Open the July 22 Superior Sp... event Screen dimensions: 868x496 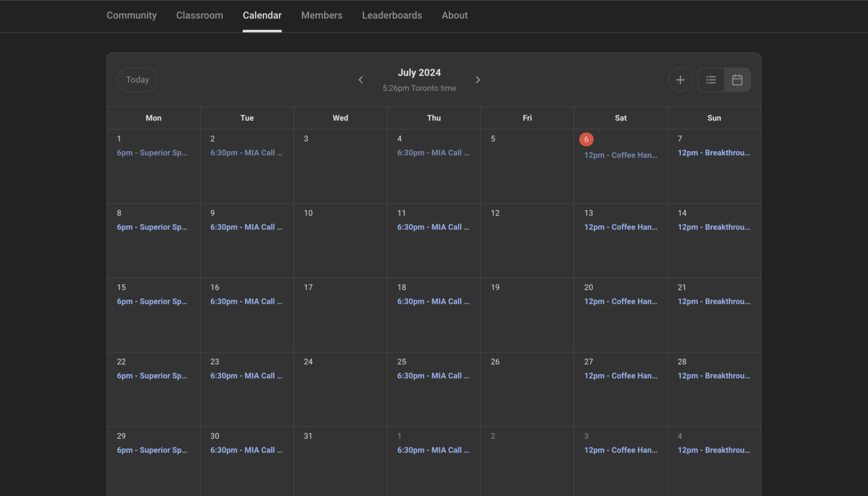tap(152, 376)
